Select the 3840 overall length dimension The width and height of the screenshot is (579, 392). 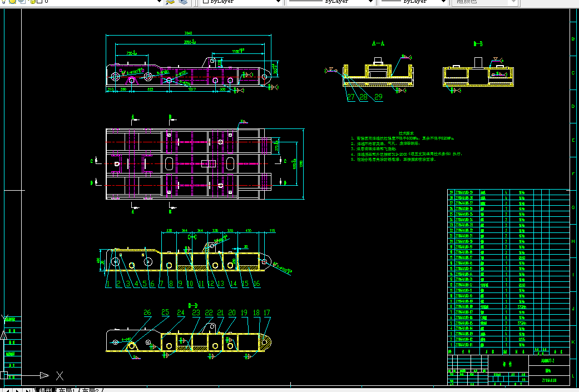tap(189, 33)
